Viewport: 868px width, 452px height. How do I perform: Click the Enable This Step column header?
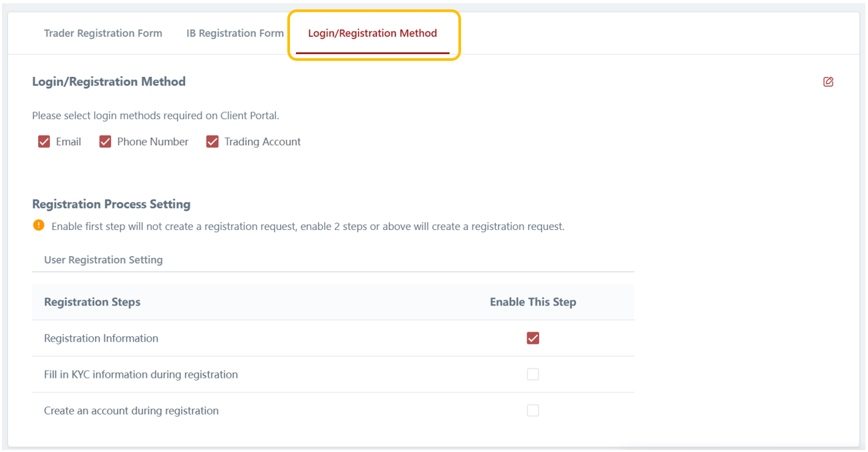(533, 302)
